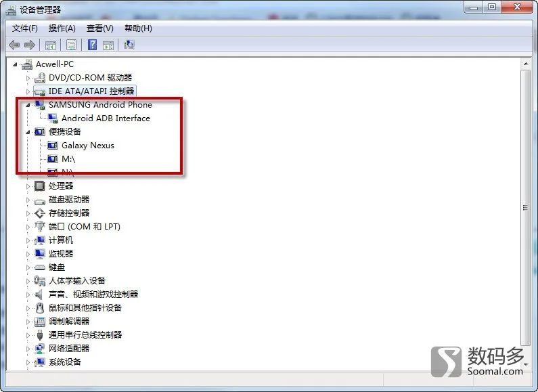Click the scan for hardware changes icon
The height and width of the screenshot is (392, 538).
pos(129,45)
